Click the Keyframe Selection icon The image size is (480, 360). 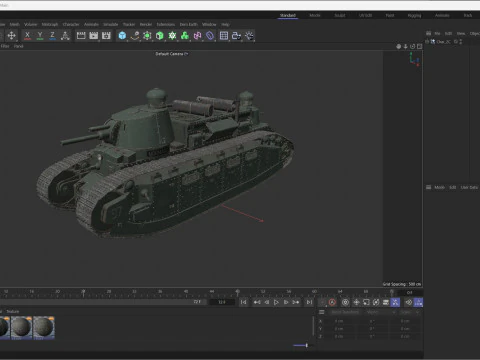point(345,302)
